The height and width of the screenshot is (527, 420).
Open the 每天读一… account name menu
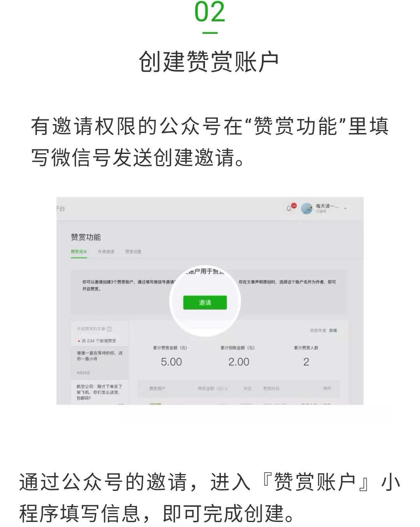(x=327, y=206)
